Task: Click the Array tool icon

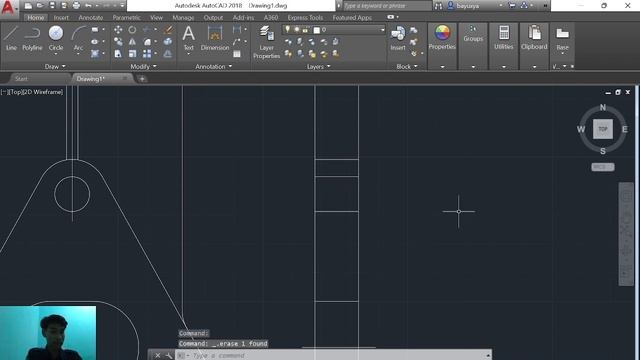Action: (147, 53)
